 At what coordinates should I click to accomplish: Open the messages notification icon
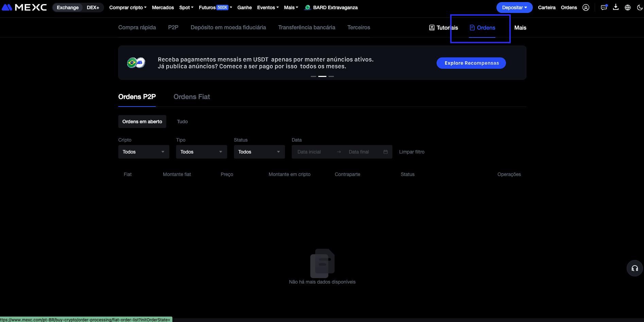pos(604,7)
